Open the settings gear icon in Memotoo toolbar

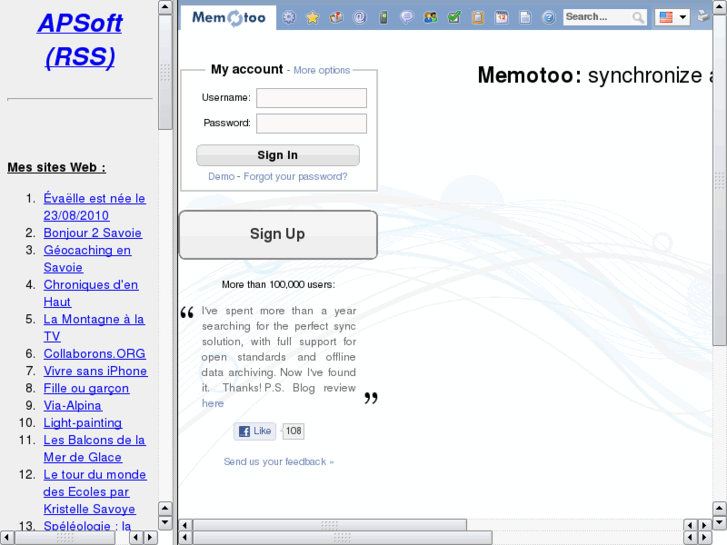point(289,18)
